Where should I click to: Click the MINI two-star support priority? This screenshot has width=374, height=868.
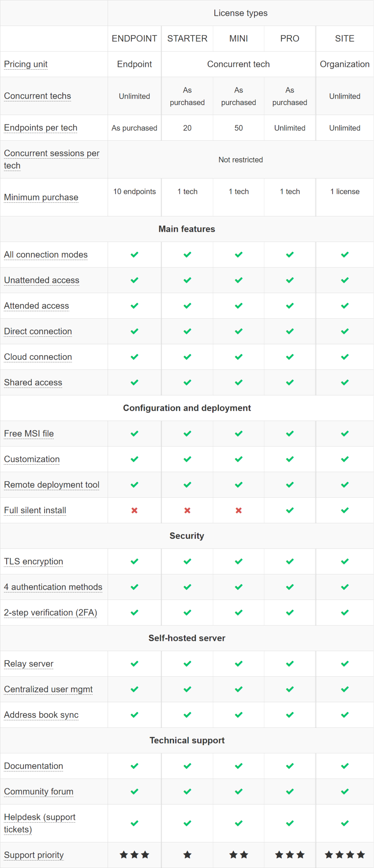click(x=239, y=855)
